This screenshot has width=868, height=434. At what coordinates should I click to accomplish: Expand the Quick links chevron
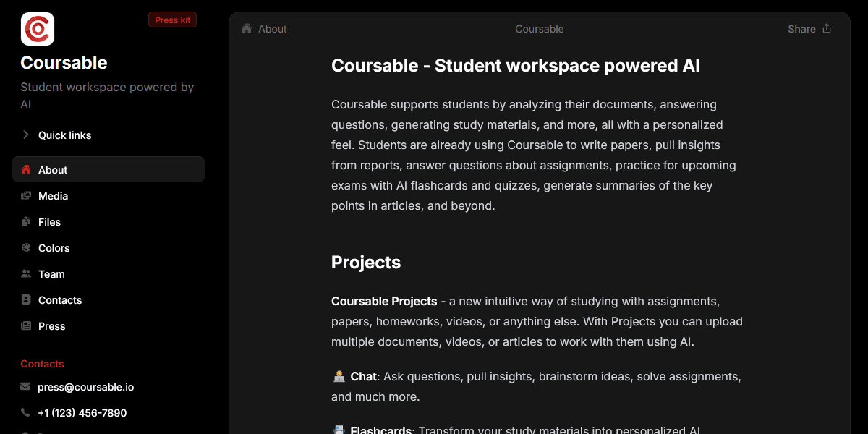click(26, 135)
